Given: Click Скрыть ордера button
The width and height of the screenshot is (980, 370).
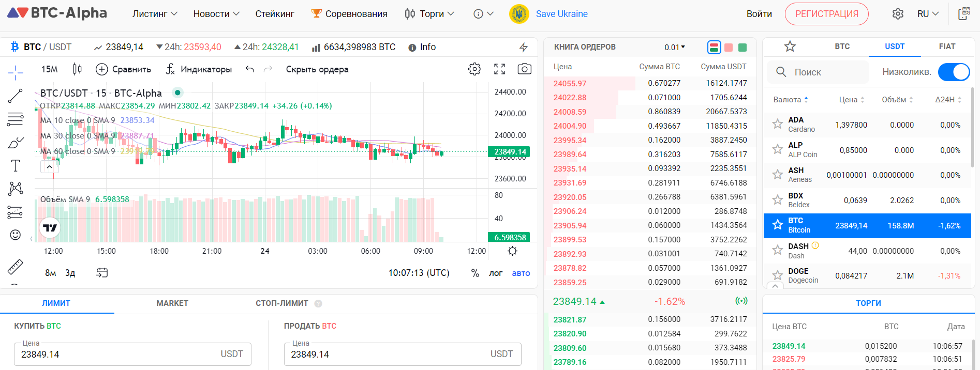Looking at the screenshot, I should (x=317, y=69).
